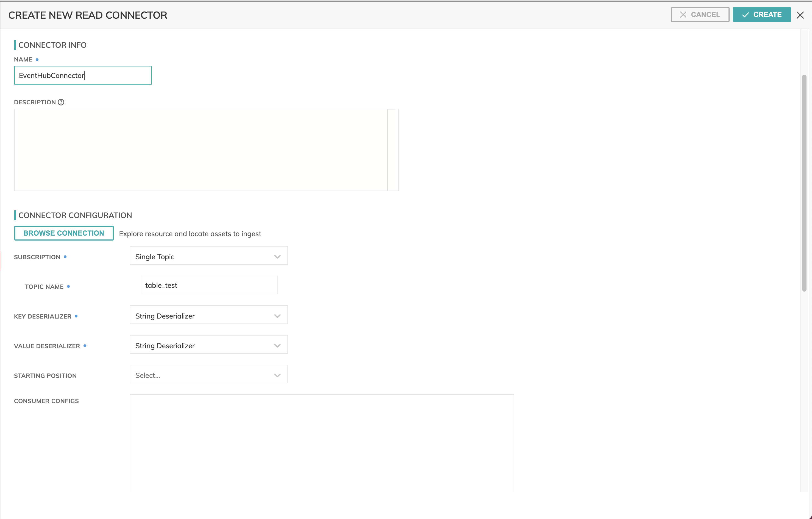Focus the Name field containing EventHubConnector
812x519 pixels.
tap(83, 76)
